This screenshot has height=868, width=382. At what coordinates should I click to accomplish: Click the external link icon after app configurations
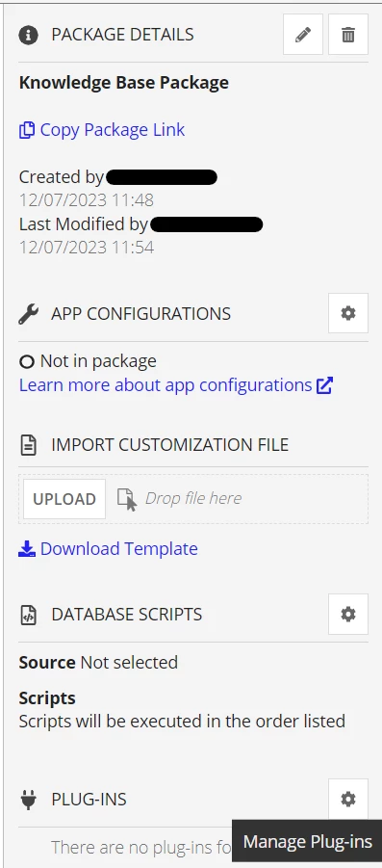click(324, 385)
